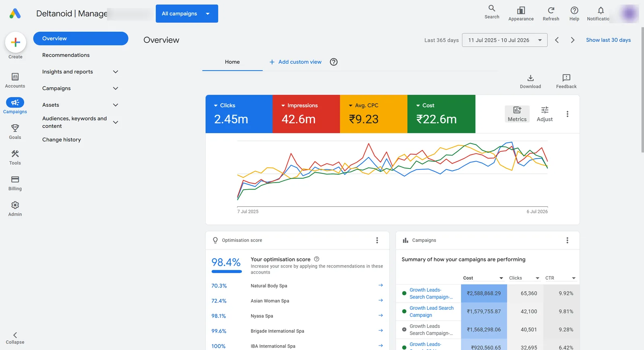Click help icon beside Add custom view
This screenshot has width=644, height=350.
point(334,62)
